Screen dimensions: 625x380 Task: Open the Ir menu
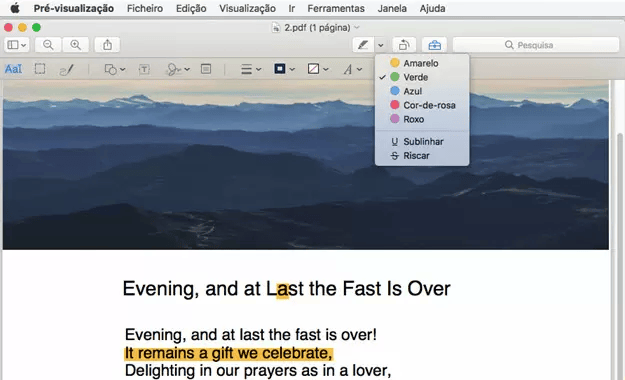292,8
